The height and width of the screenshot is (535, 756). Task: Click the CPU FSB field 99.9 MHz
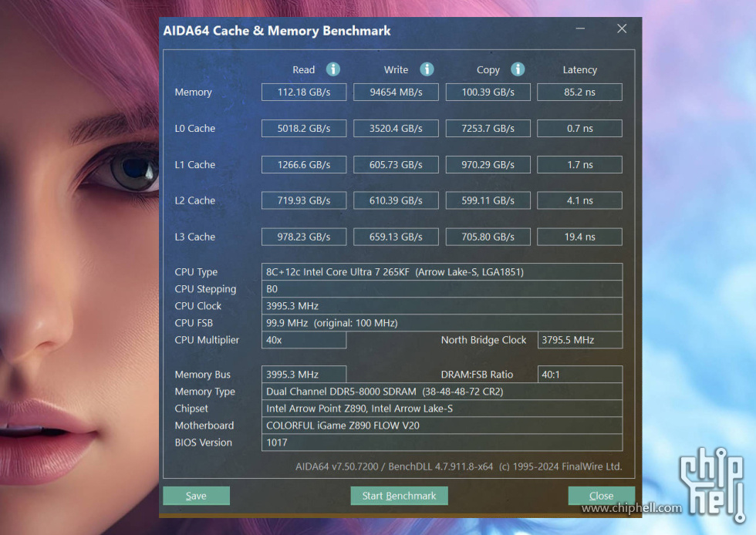pyautogui.click(x=441, y=323)
